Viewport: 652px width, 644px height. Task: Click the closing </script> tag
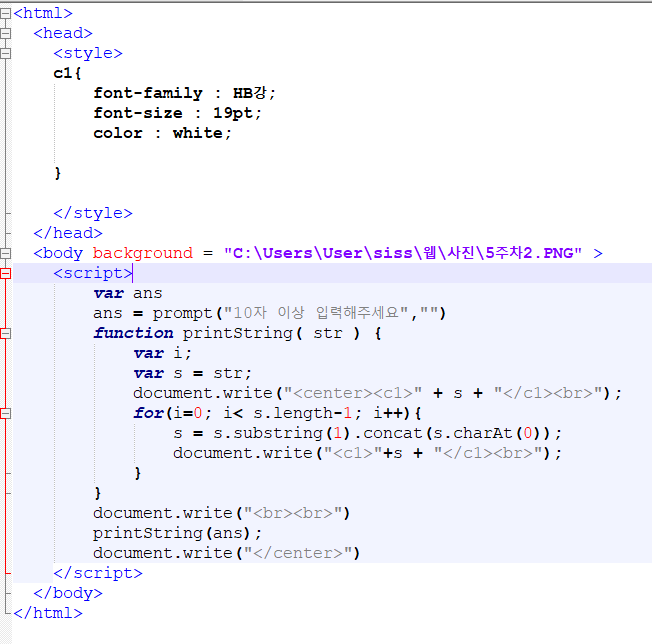pyautogui.click(x=98, y=573)
